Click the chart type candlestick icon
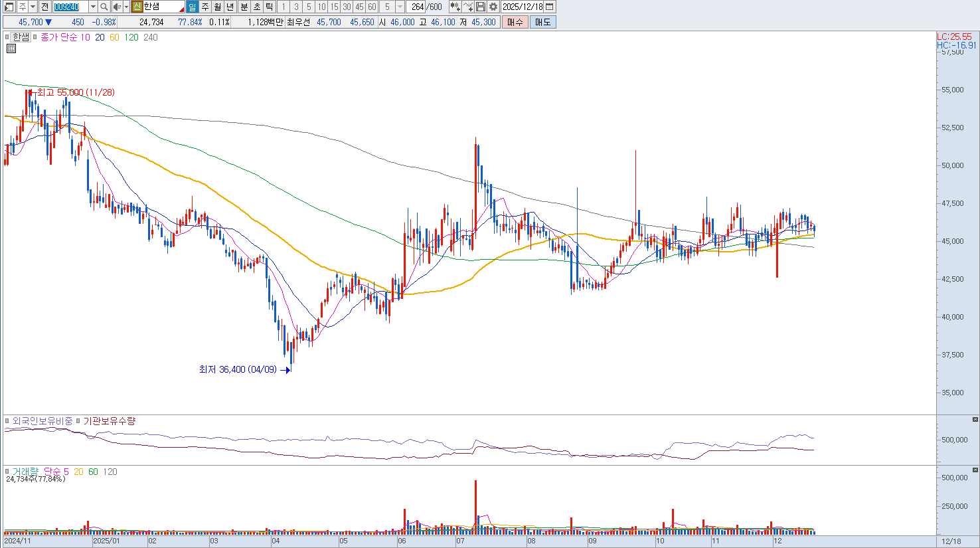The height and width of the screenshot is (548, 980). coord(455,7)
